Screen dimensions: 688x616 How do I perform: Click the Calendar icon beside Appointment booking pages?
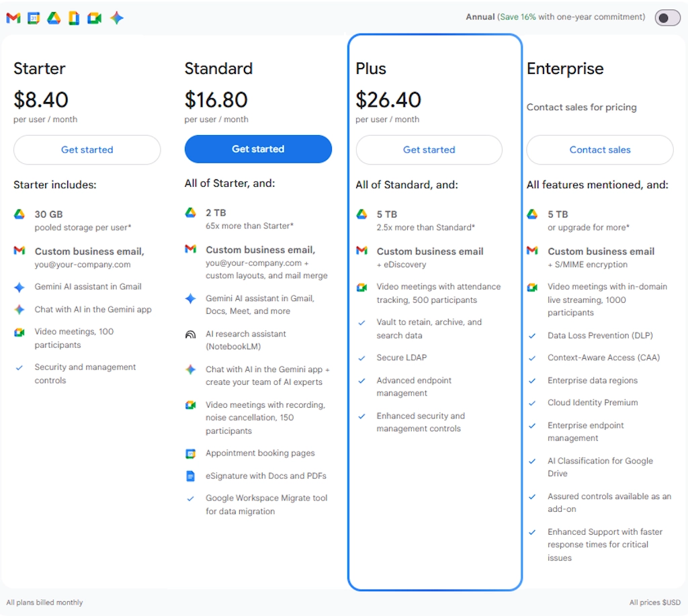[190, 453]
